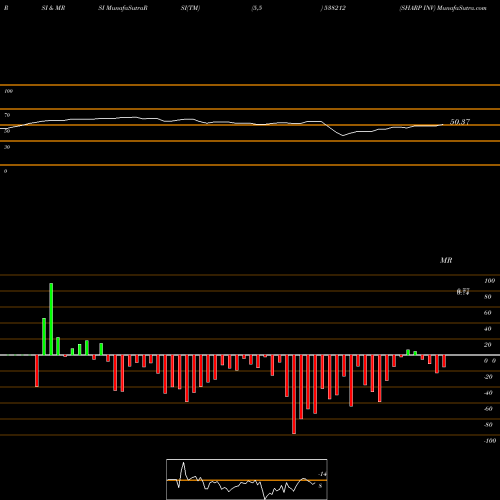The height and width of the screenshot is (500, 500).
Task: Click the 'MR' panel label
Action: pos(446,260)
